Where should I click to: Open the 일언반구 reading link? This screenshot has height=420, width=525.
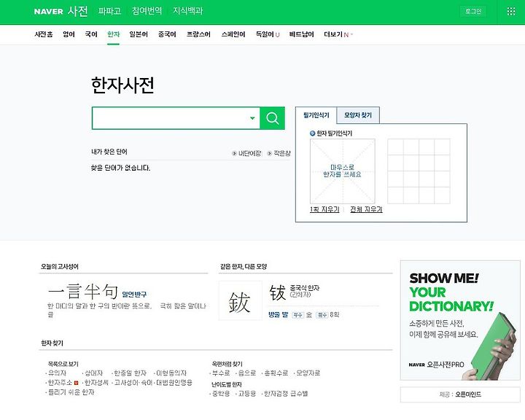coord(134,295)
